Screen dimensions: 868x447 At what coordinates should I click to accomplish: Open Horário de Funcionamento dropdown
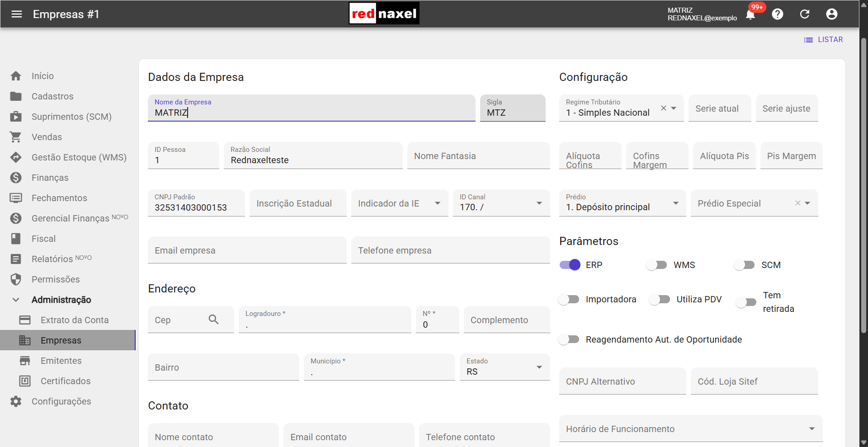[691, 428]
